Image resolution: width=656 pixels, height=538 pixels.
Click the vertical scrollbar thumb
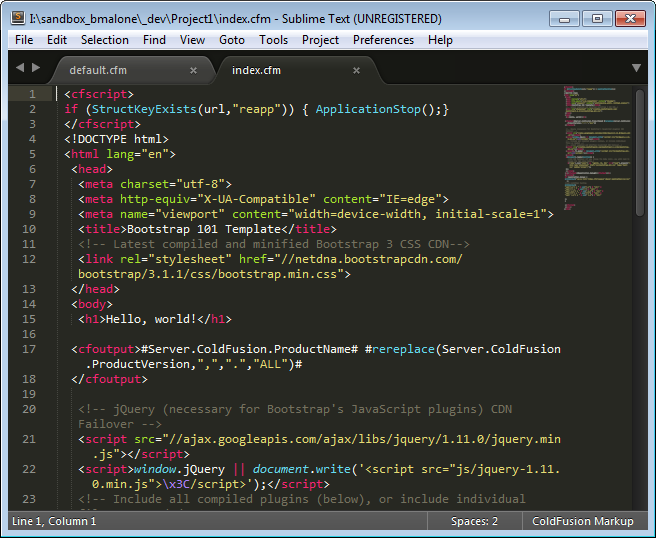click(x=640, y=153)
